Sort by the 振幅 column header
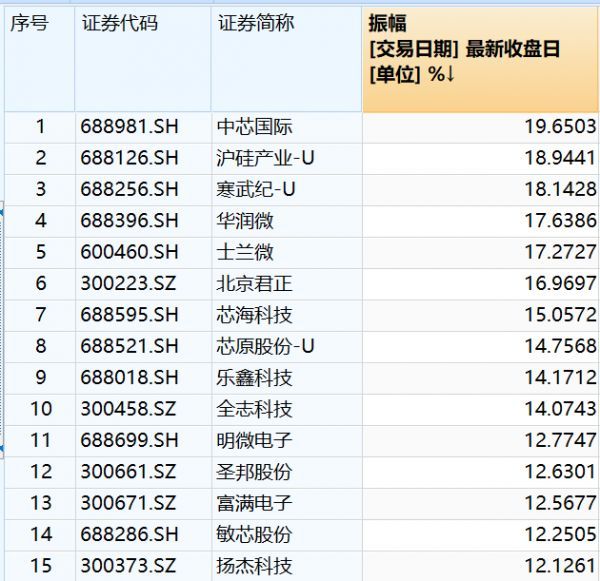Screen dimensions: 600x581 tap(481, 59)
